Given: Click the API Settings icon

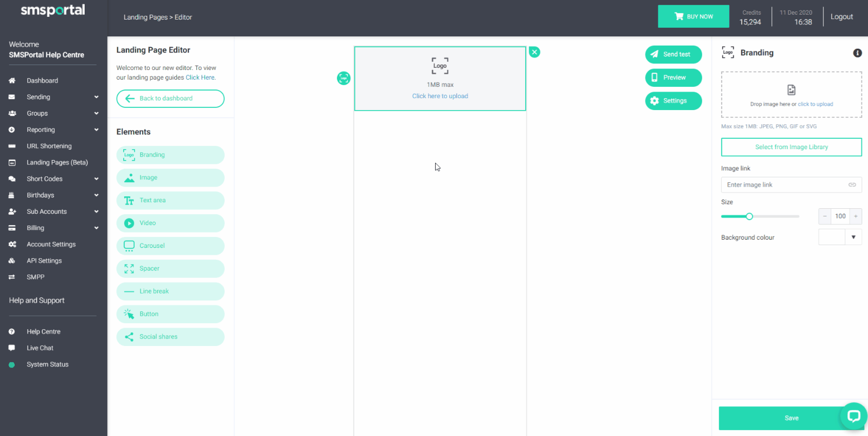Looking at the screenshot, I should [x=12, y=261].
